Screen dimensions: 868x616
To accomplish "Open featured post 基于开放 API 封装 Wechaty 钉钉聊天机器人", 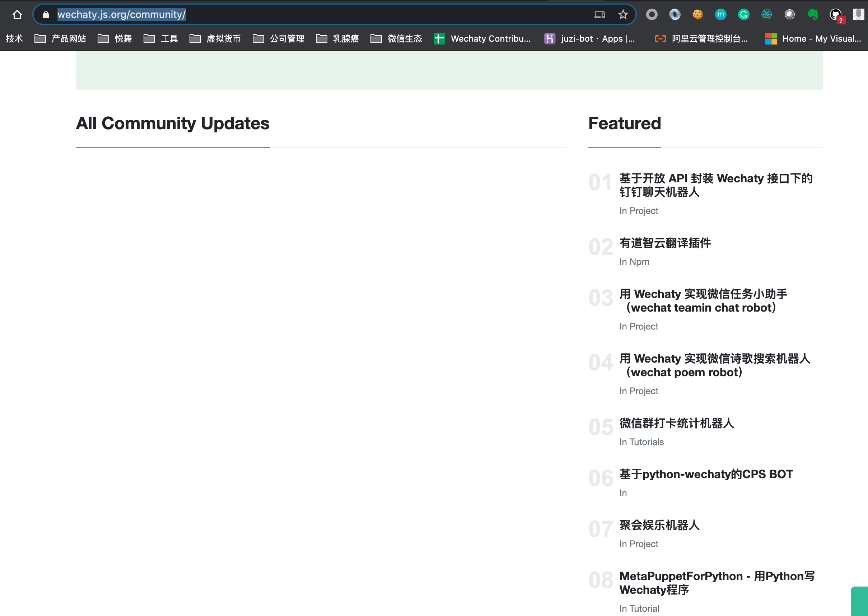I will tap(716, 185).
